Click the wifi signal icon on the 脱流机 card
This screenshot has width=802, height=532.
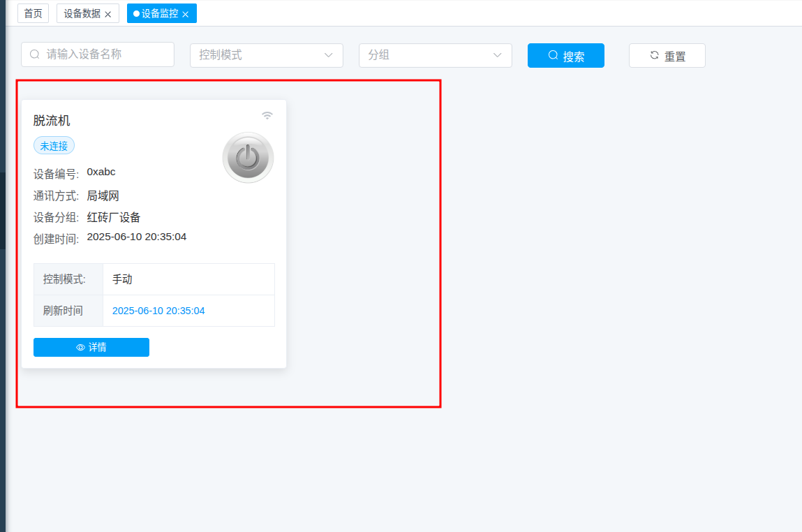point(267,114)
